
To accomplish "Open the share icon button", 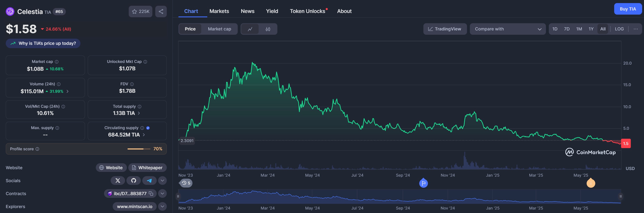I will 161,12.
